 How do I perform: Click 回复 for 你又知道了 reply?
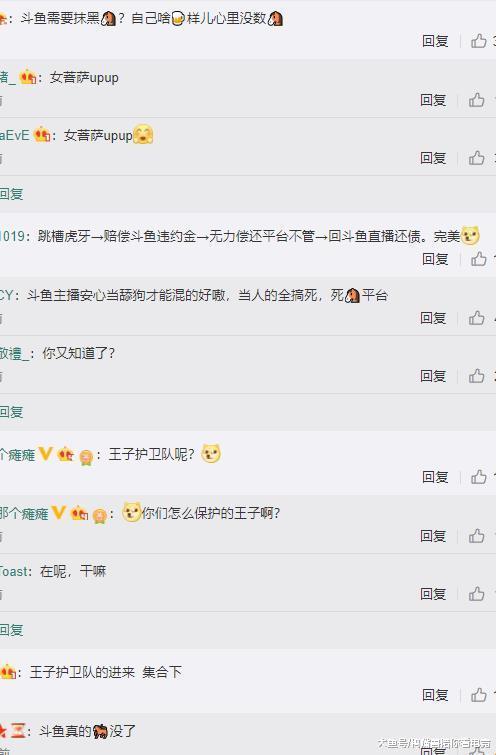click(x=433, y=376)
